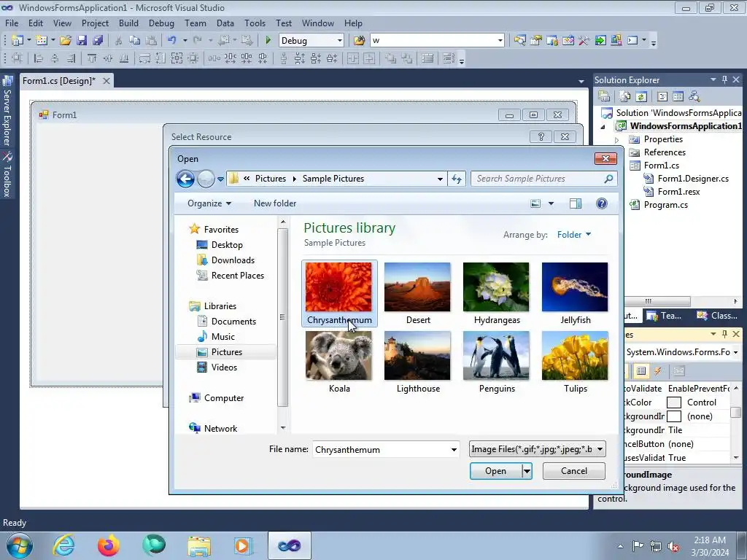The width and height of the screenshot is (747, 560).
Task: Select Recent Places in navigation pane
Action: 237,275
